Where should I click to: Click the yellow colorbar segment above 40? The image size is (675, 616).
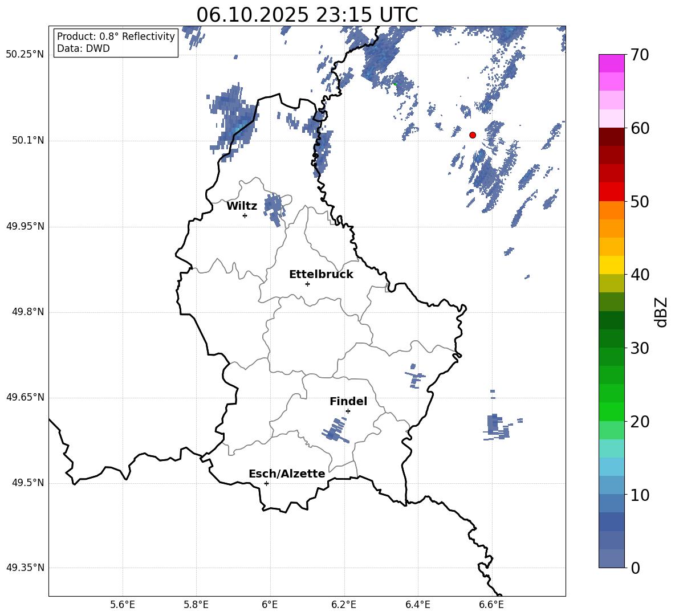[611, 265]
